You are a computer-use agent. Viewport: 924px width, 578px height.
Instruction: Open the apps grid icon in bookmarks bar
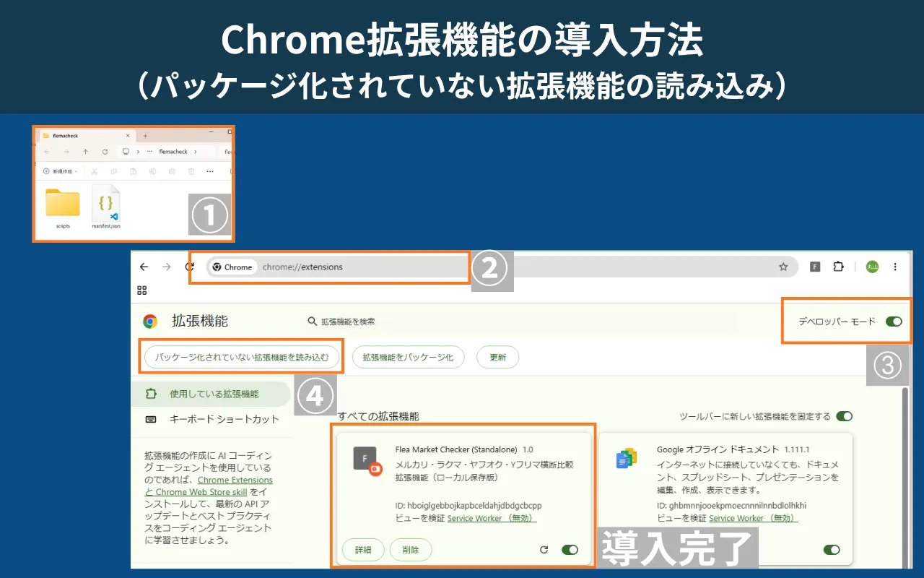pyautogui.click(x=142, y=290)
